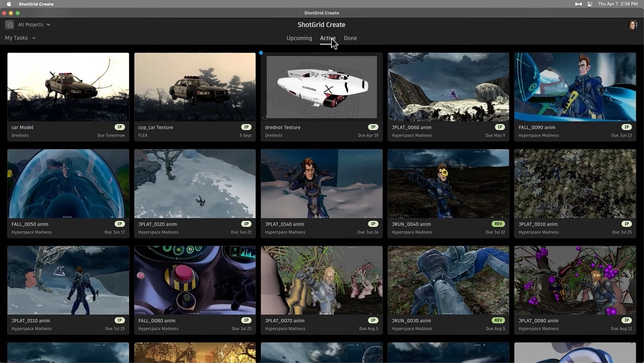Viewport: 644px width, 363px height.
Task: Open the Apple menu
Action: 8,4
